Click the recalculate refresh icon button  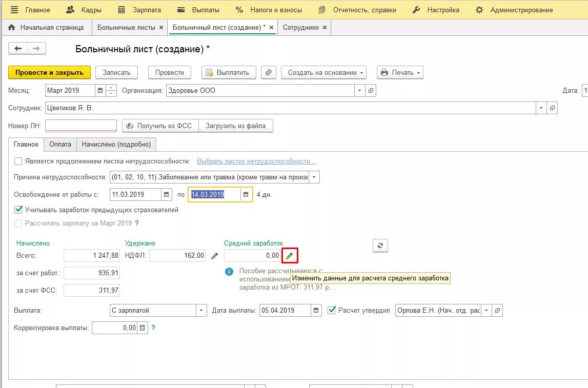pyautogui.click(x=380, y=246)
